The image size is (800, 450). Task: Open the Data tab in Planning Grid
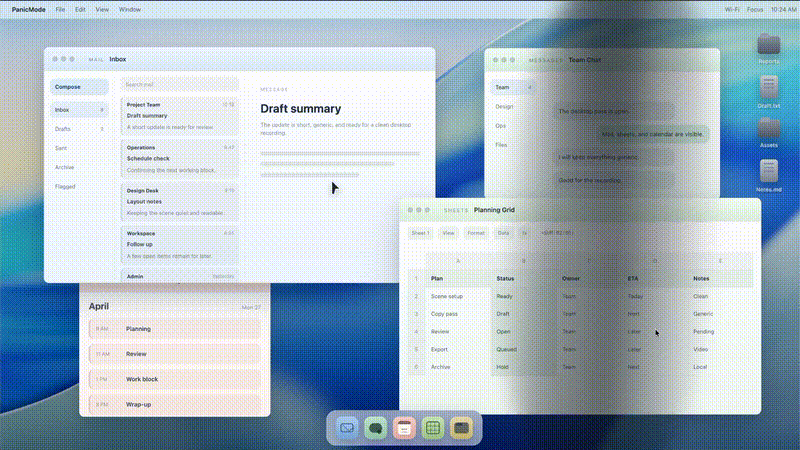coord(503,233)
